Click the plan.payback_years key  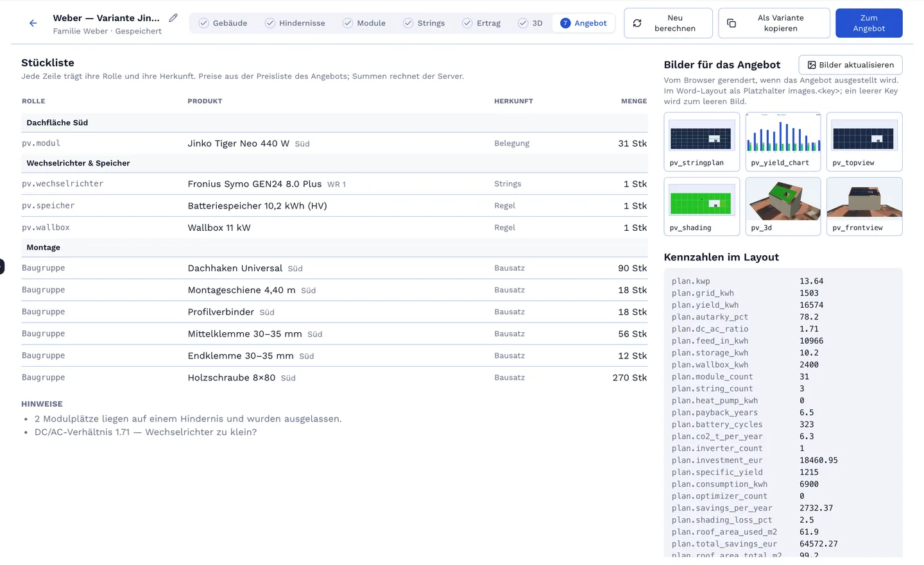click(715, 413)
